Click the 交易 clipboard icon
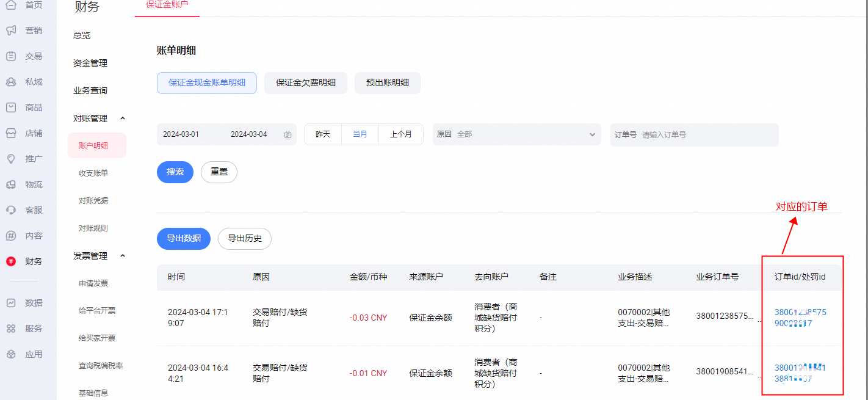The width and height of the screenshot is (868, 400). [11, 56]
